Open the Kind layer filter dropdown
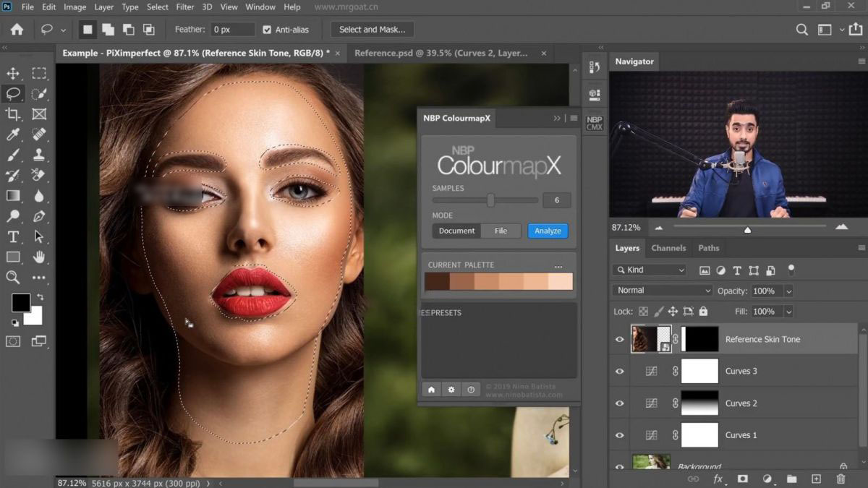Viewport: 868px width, 488px height. [x=650, y=270]
